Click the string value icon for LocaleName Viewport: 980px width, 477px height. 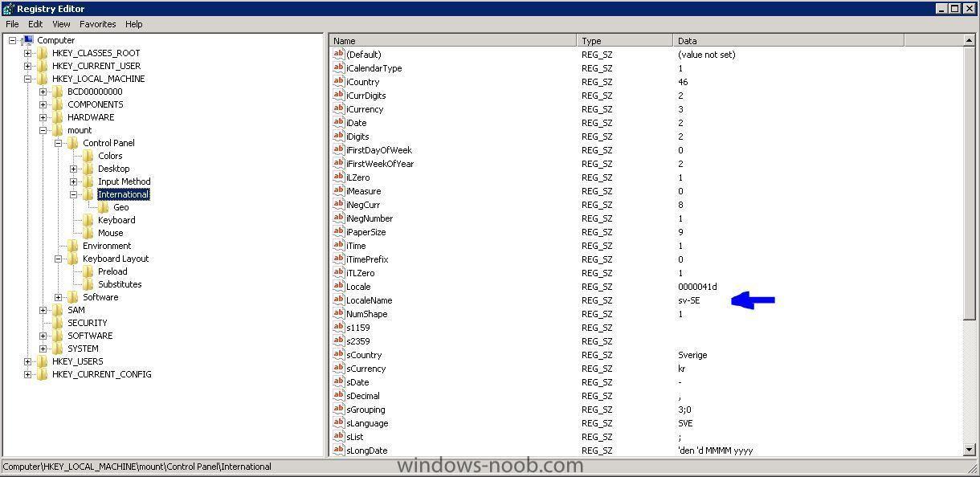point(338,300)
